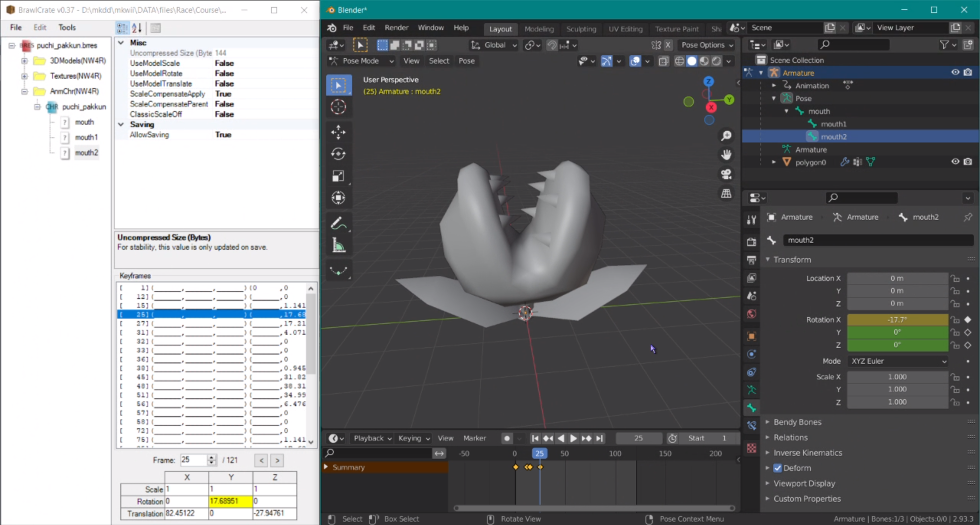Open the XYZ Euler rotation mode dropdown

tap(897, 361)
